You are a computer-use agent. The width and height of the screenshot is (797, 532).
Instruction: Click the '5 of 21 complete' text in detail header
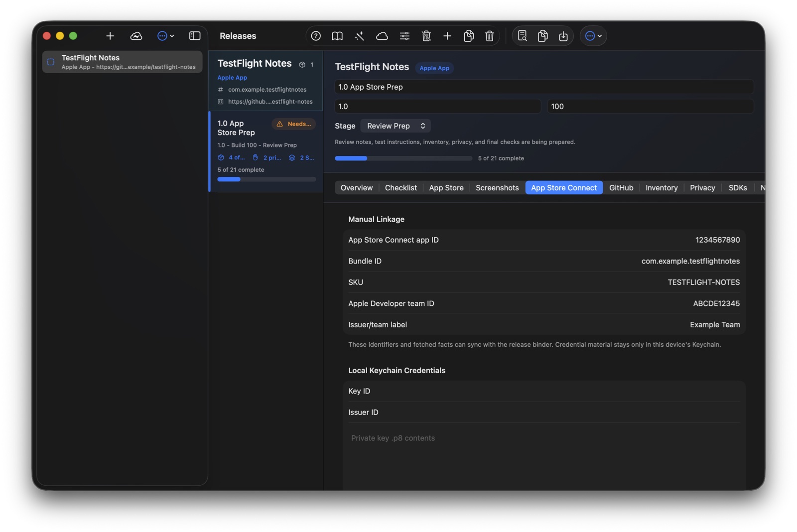(x=501, y=158)
